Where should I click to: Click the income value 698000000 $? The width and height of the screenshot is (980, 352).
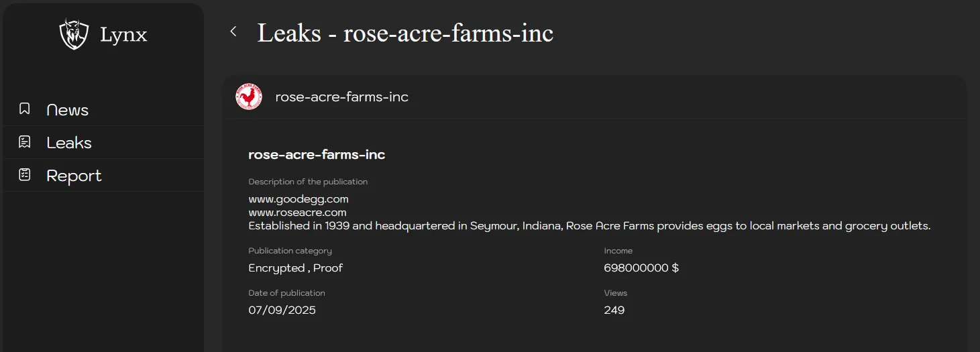click(x=641, y=268)
